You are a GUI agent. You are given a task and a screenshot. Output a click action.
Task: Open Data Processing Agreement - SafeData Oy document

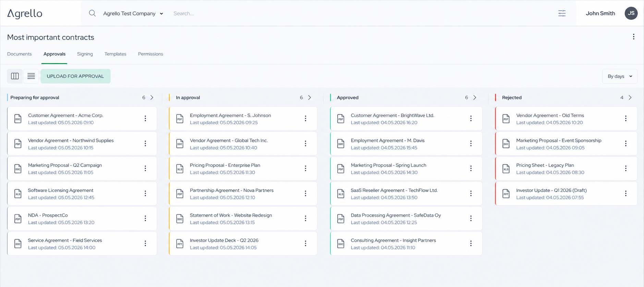406,218
